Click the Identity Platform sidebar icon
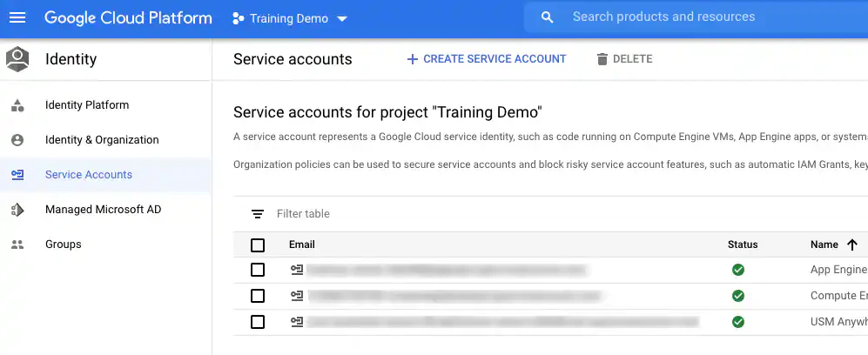Image resolution: width=868 pixels, height=355 pixels. (17, 105)
